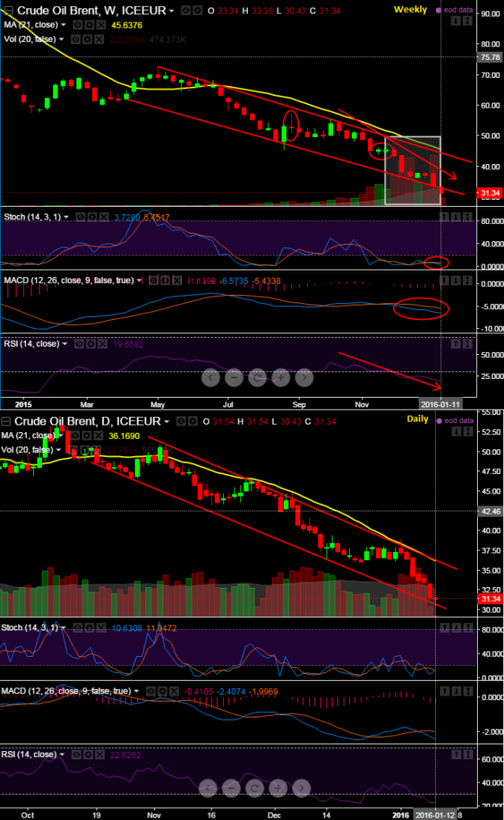Move weekly MACD pane down

pyautogui.click(x=456, y=281)
